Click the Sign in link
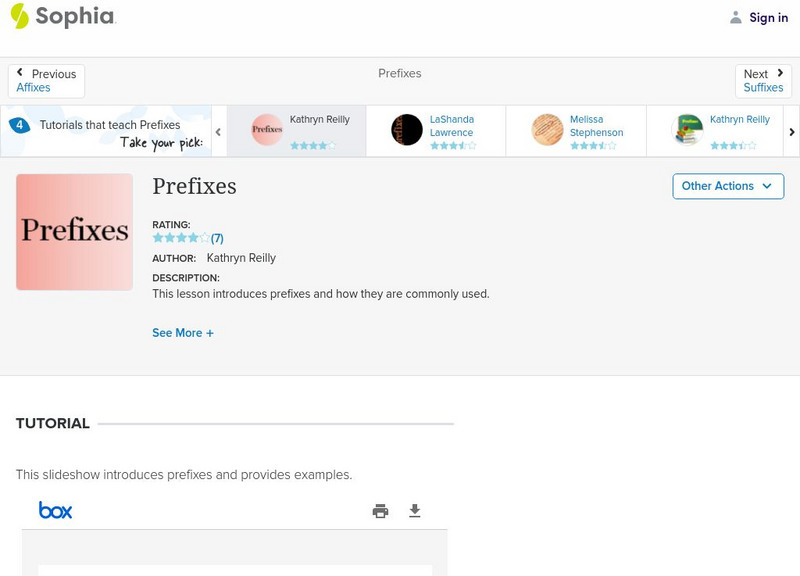The width and height of the screenshot is (800, 576). pyautogui.click(x=768, y=18)
